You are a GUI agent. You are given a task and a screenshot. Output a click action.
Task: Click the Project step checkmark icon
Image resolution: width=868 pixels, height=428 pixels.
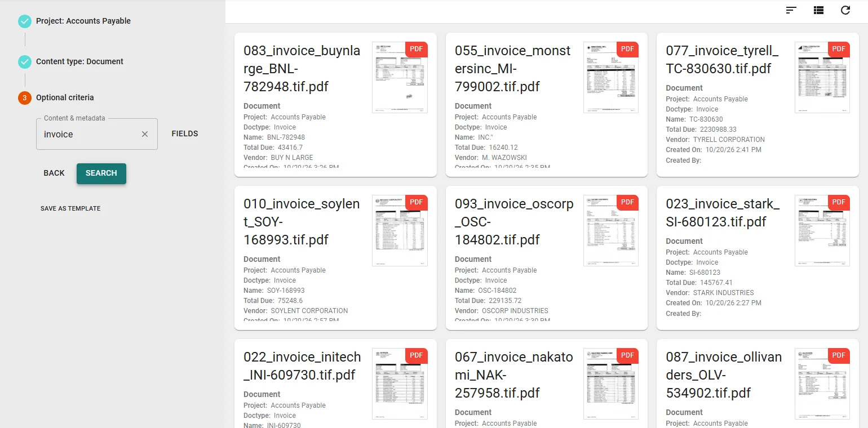point(25,21)
